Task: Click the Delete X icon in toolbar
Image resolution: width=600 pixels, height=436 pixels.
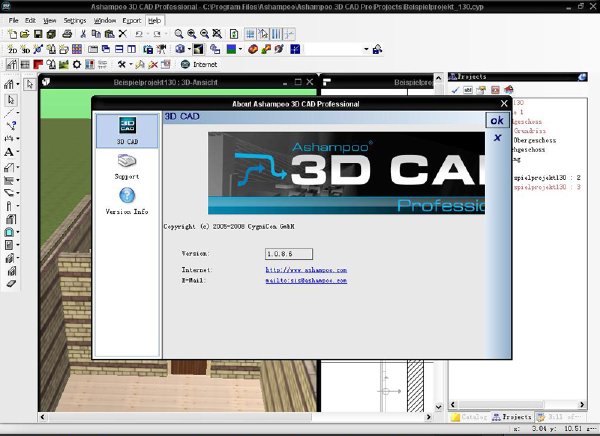Action: pos(122,34)
